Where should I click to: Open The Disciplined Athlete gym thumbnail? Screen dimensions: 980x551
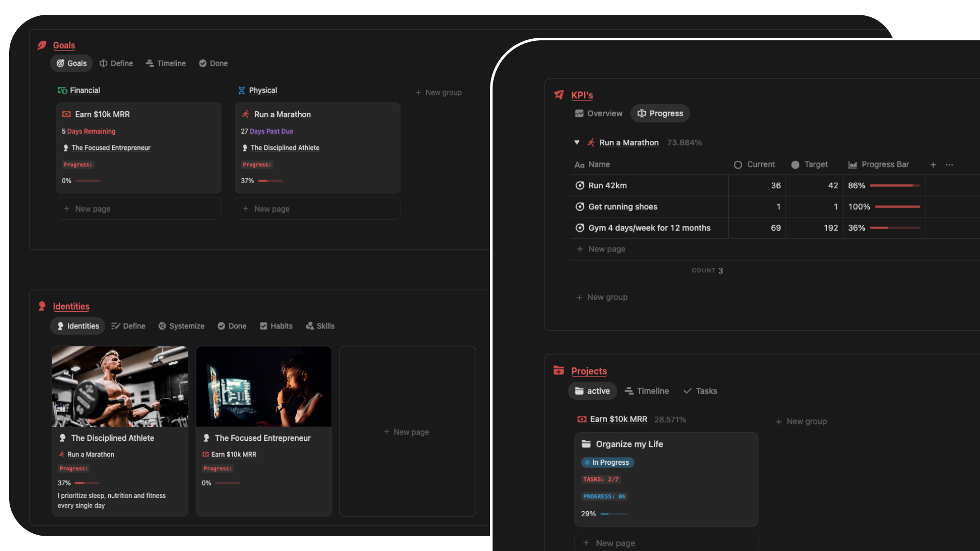[x=120, y=386]
